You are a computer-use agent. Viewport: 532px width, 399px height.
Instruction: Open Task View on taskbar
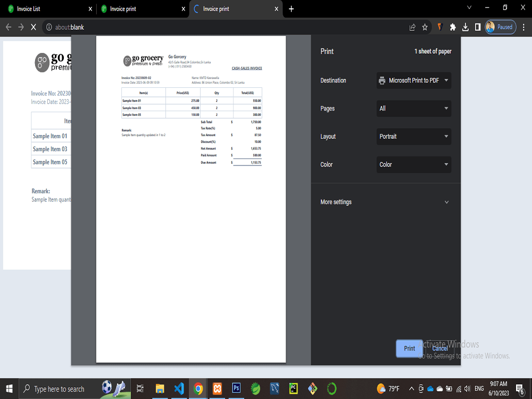(140, 389)
